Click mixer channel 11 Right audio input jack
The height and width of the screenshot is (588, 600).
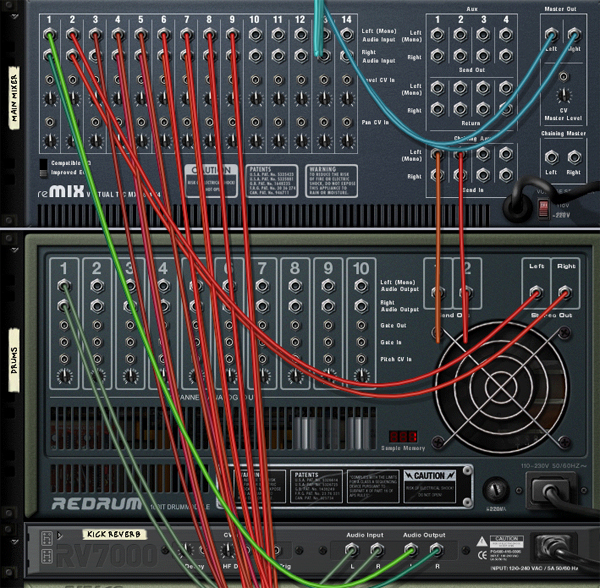click(x=278, y=56)
